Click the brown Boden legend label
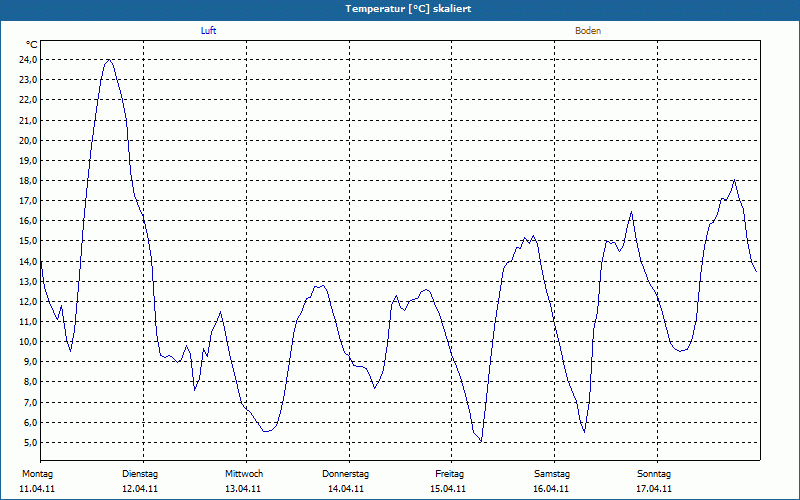 click(588, 31)
